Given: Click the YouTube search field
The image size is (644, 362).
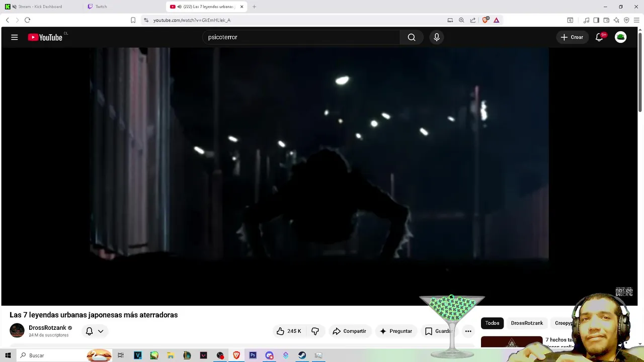Looking at the screenshot, I should [x=301, y=37].
